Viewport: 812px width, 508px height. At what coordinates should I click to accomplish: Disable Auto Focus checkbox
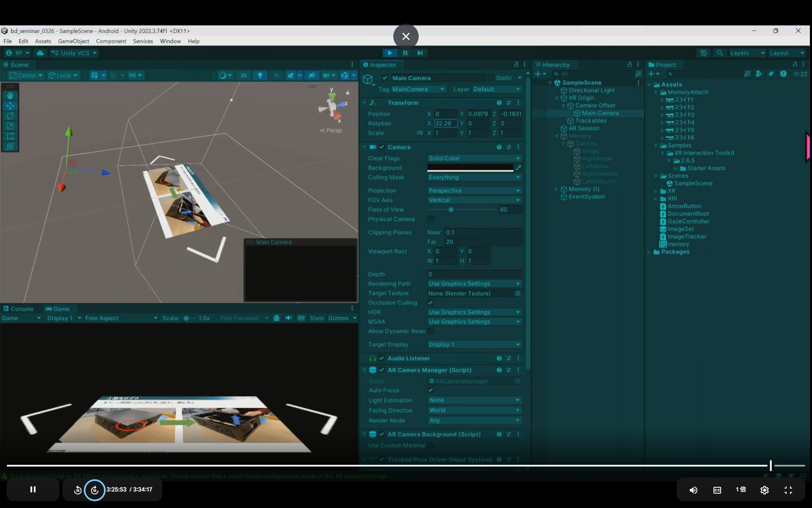coord(431,390)
